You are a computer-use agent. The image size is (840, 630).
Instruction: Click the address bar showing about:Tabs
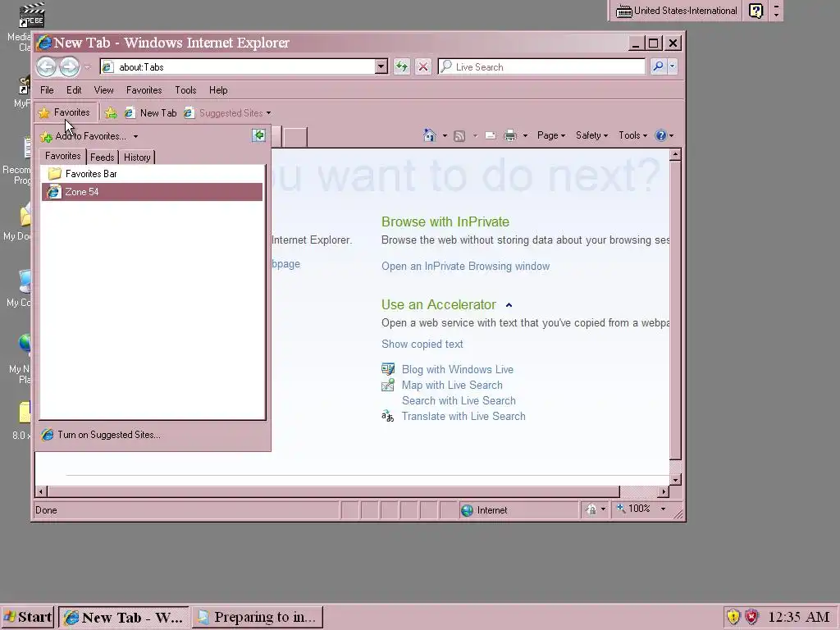point(238,67)
